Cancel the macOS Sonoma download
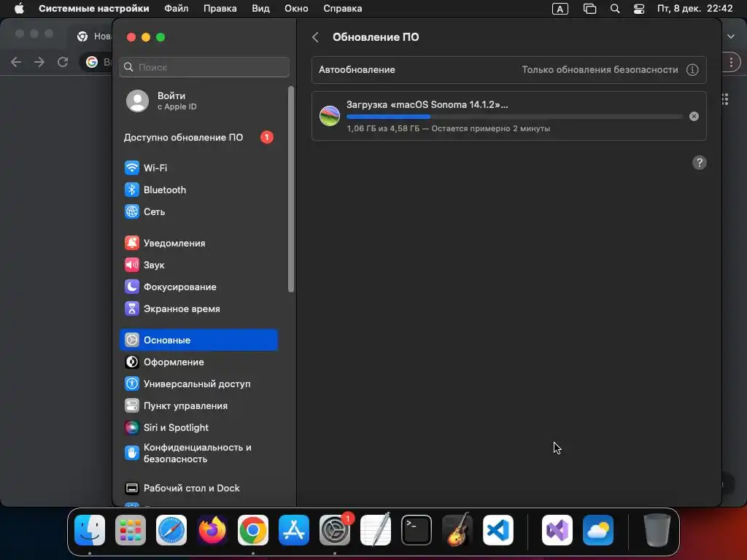 [x=694, y=116]
